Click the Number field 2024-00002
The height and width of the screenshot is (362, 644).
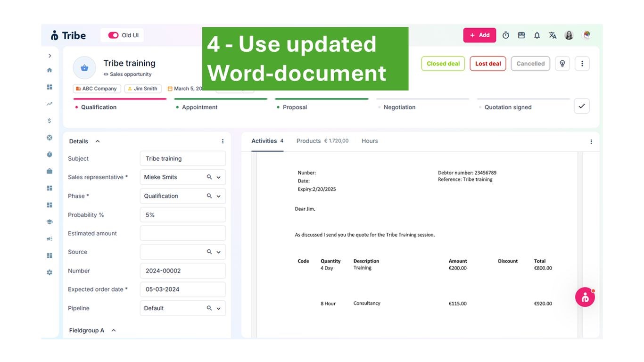(x=183, y=271)
